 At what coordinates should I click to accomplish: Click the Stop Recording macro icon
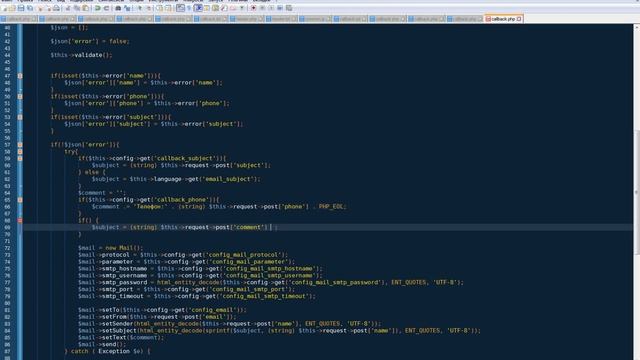pyautogui.click(x=262, y=8)
